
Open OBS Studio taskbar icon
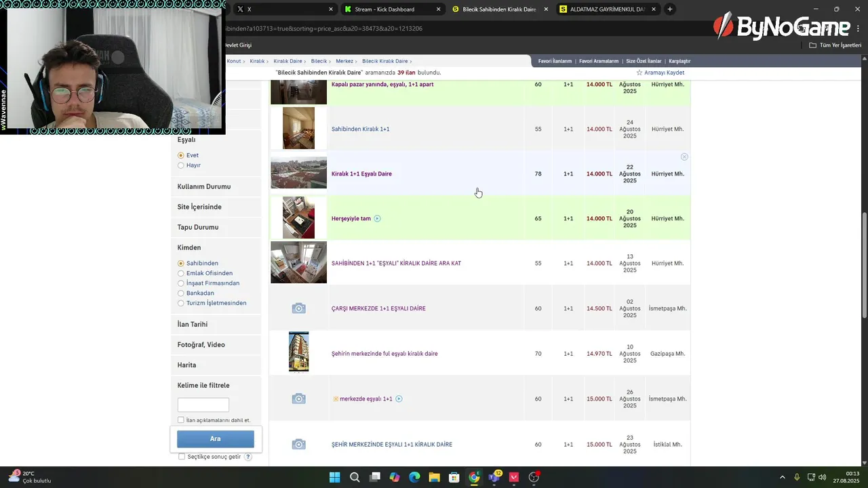tap(534, 477)
